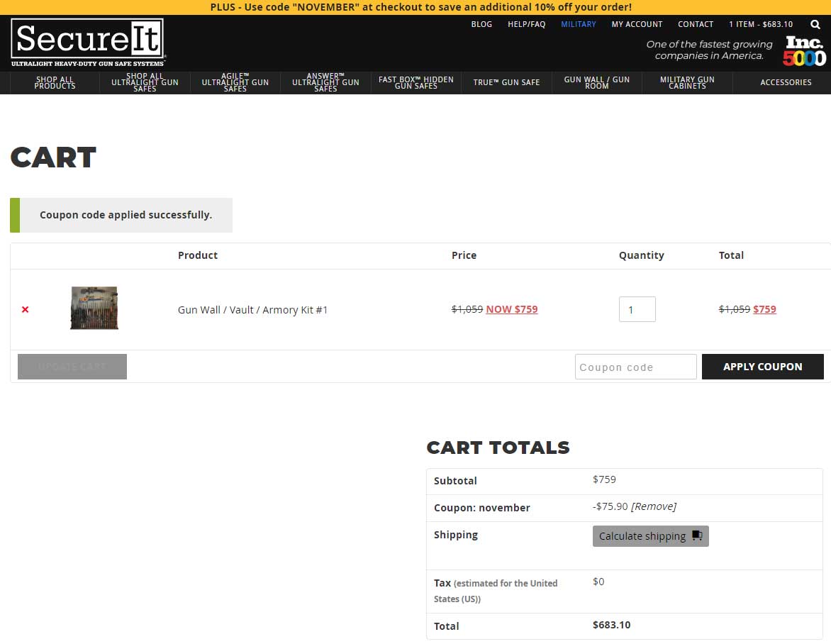Open the Blog link
The width and height of the screenshot is (831, 644).
[481, 24]
